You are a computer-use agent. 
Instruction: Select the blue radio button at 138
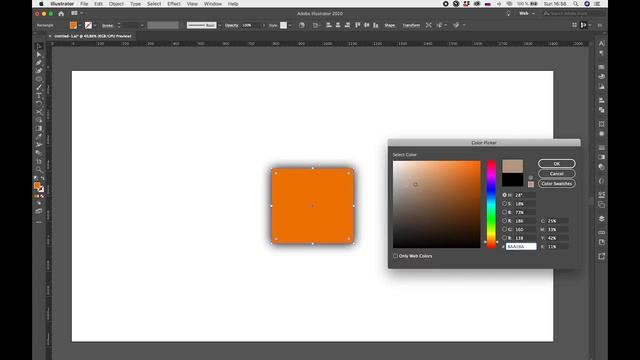[x=504, y=238]
